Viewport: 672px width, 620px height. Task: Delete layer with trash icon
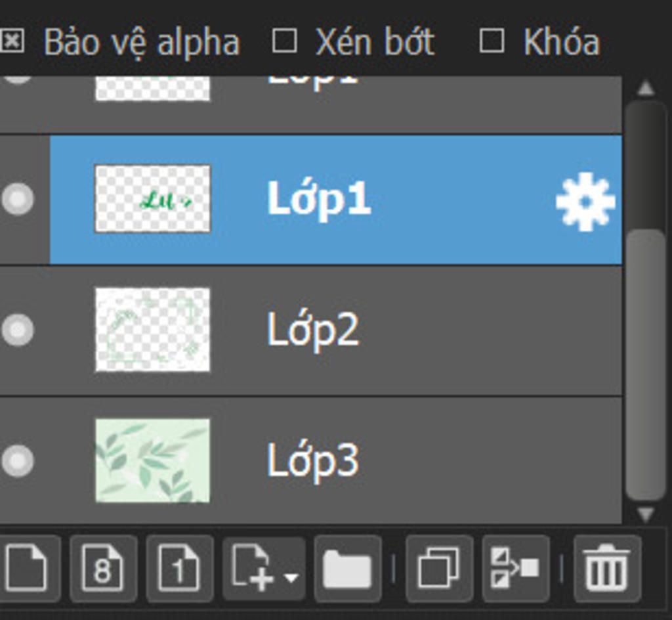[x=607, y=569]
